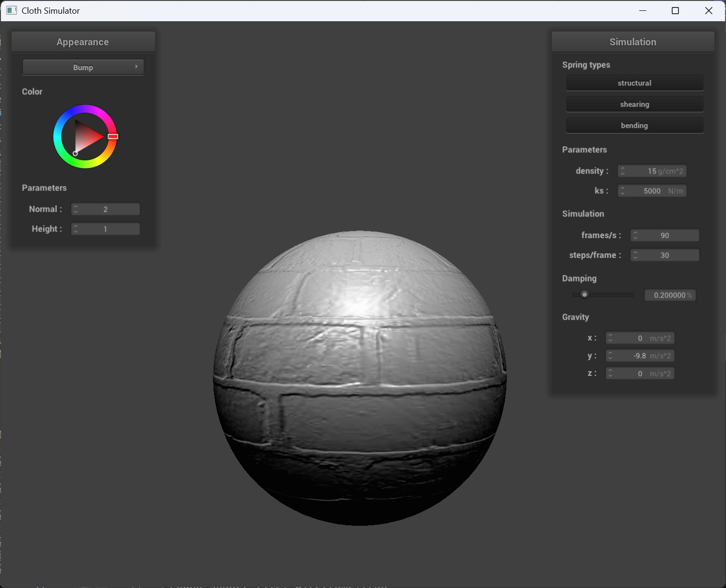Click the white circle handle in color triangle
The image size is (726, 588).
[x=75, y=153]
